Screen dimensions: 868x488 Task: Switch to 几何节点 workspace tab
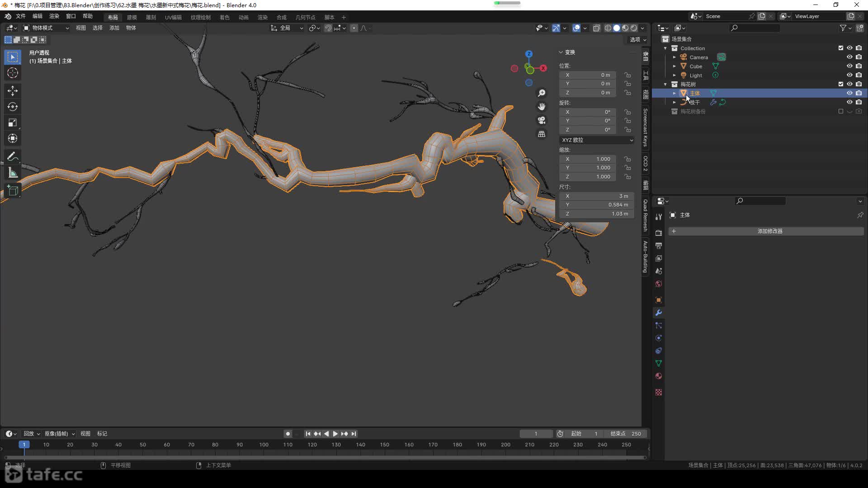[306, 17]
